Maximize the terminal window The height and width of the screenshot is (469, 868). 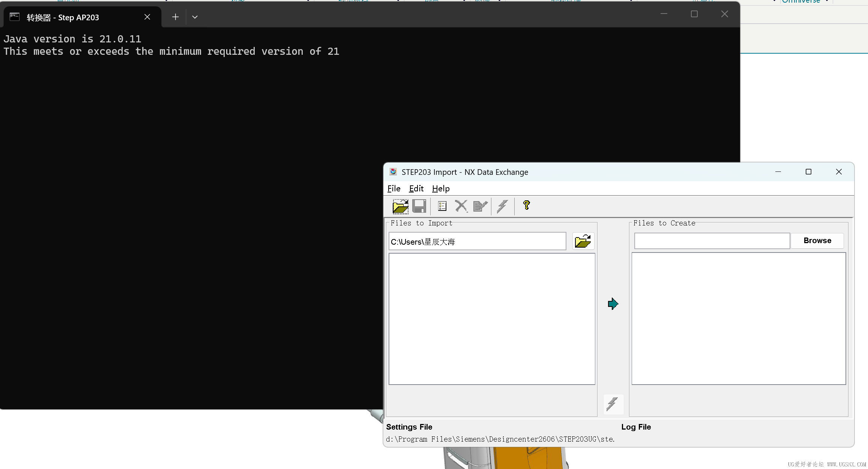click(x=694, y=14)
